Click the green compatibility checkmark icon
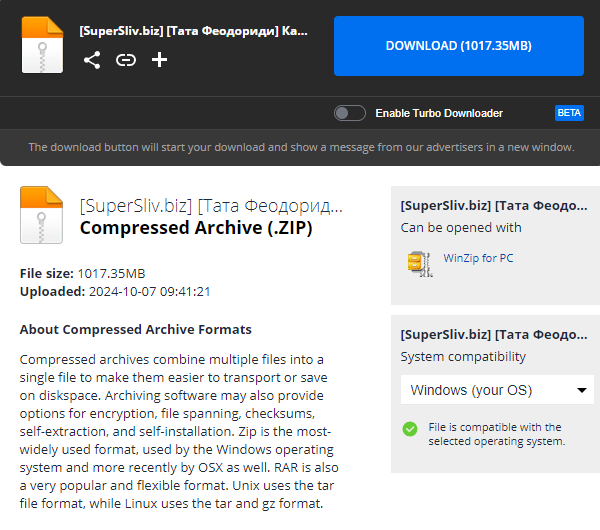 pos(410,429)
